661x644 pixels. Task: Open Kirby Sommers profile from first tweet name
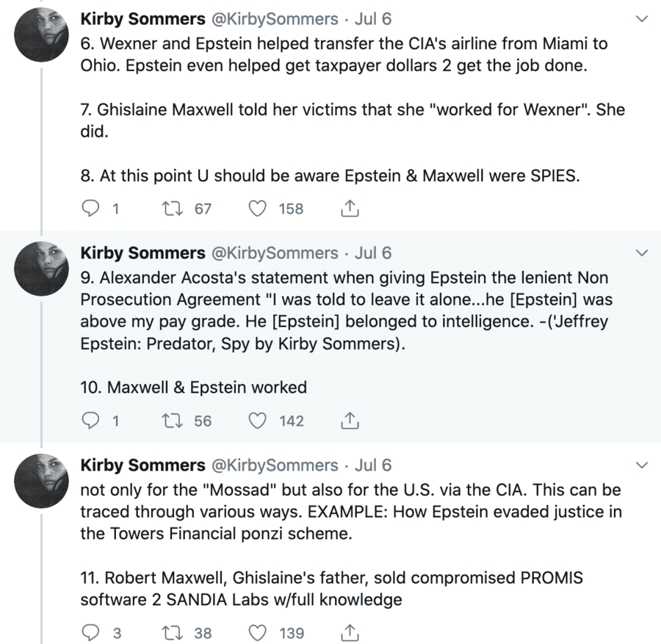pyautogui.click(x=142, y=18)
